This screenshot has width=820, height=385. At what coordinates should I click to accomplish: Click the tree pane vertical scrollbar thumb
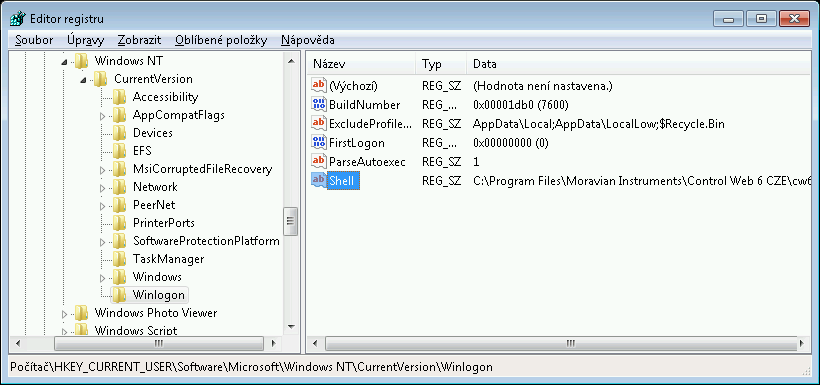pos(291,221)
